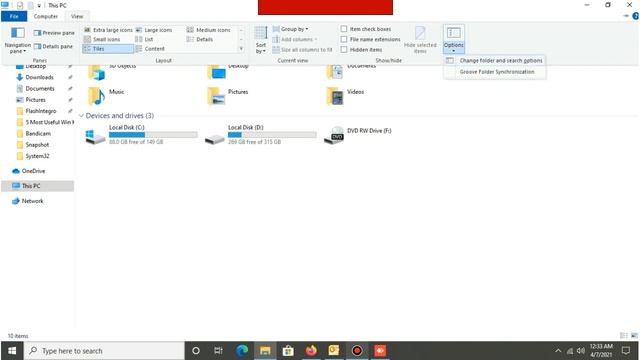Screen dimensions: 640x360
Task: Open Downloads in navigation pane
Action: click(39, 77)
